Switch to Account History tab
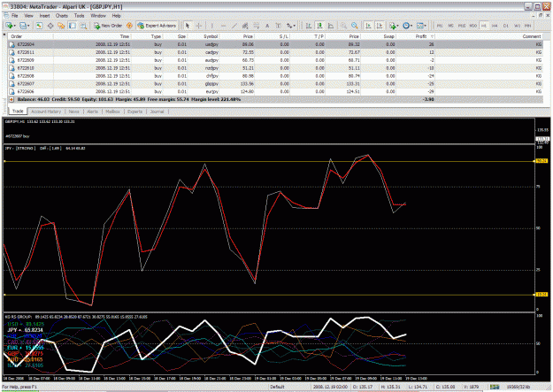 (46, 111)
